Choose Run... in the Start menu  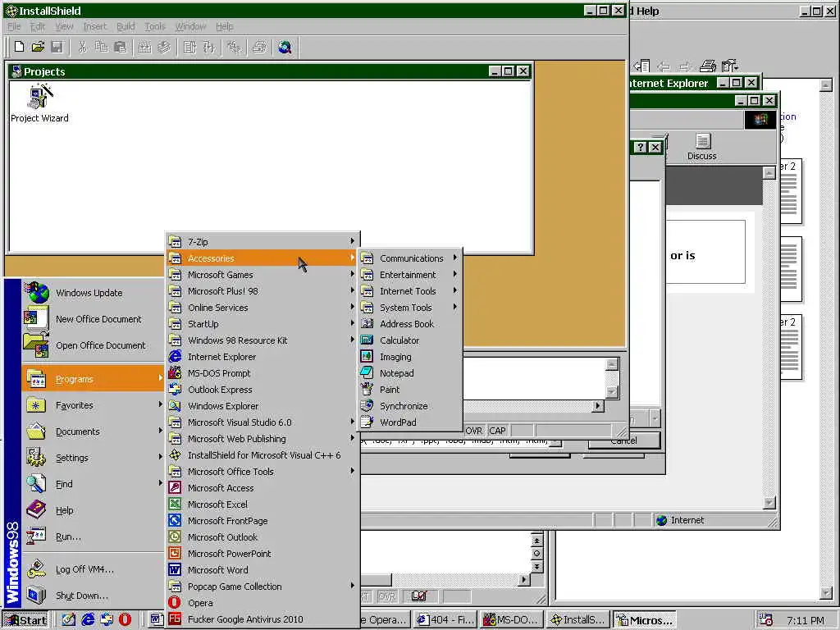click(x=94, y=536)
